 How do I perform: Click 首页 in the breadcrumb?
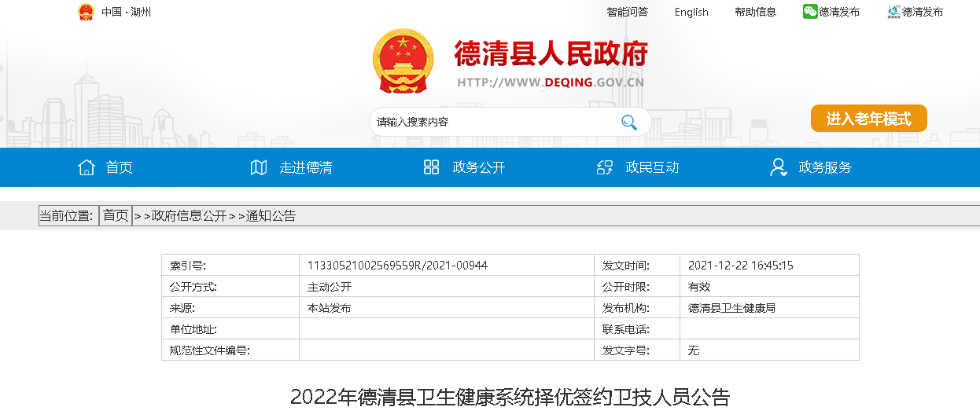point(116,215)
